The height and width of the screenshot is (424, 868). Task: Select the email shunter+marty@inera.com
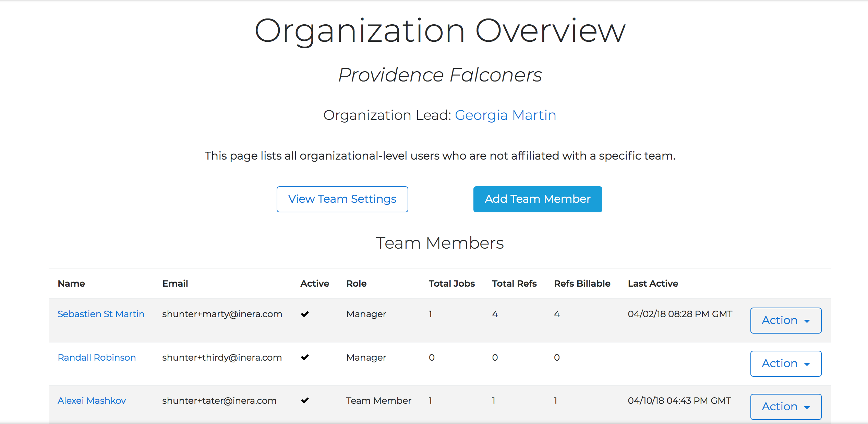pyautogui.click(x=222, y=314)
